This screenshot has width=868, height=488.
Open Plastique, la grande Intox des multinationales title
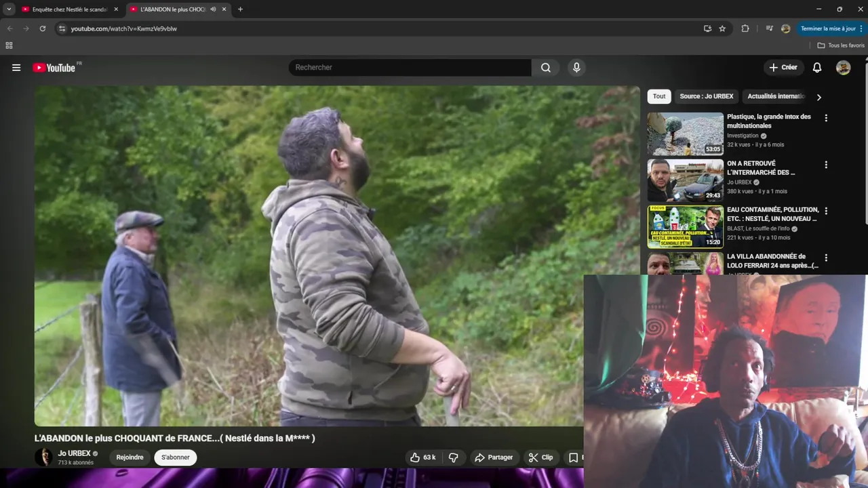(x=769, y=121)
